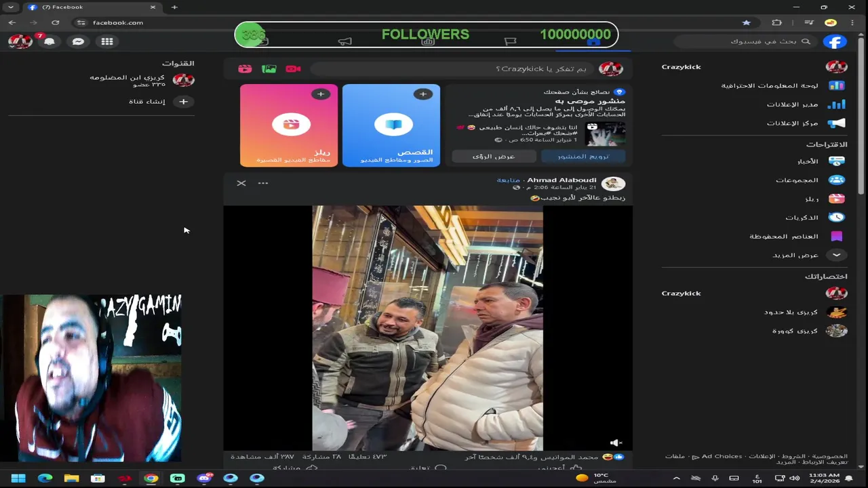Viewport: 868px width, 488px height.
Task: Click the comments count (٤٧٣ تعليقا)
Action: tap(368, 457)
